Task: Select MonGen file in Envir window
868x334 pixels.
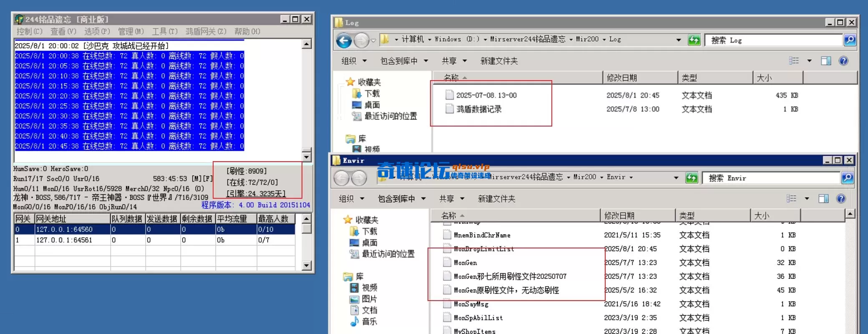Action: coord(460,263)
